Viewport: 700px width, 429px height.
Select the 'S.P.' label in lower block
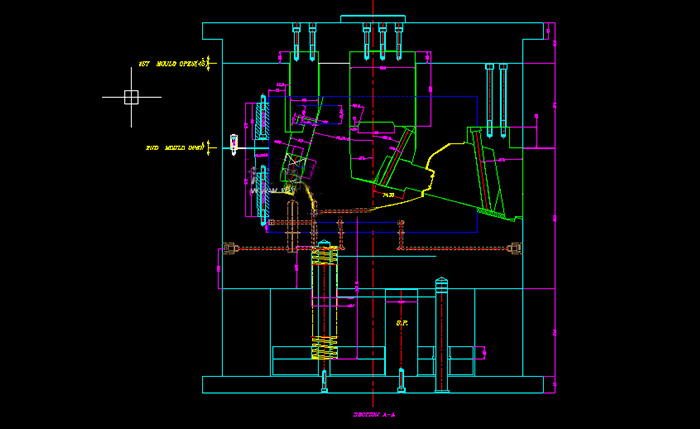pos(402,323)
